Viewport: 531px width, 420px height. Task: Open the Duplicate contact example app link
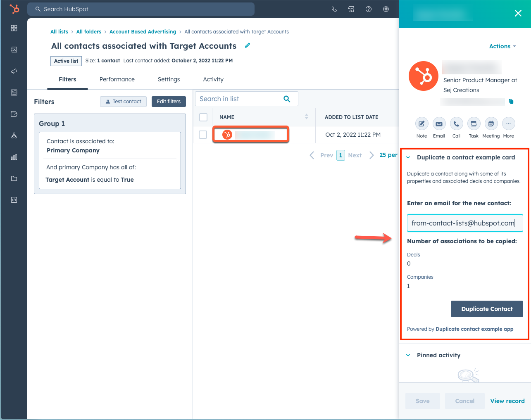pyautogui.click(x=474, y=329)
